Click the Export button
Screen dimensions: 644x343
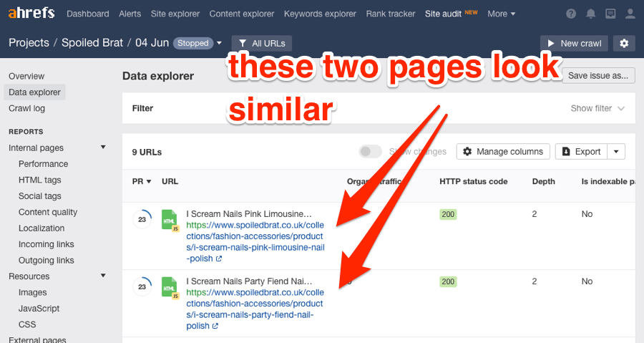[582, 152]
